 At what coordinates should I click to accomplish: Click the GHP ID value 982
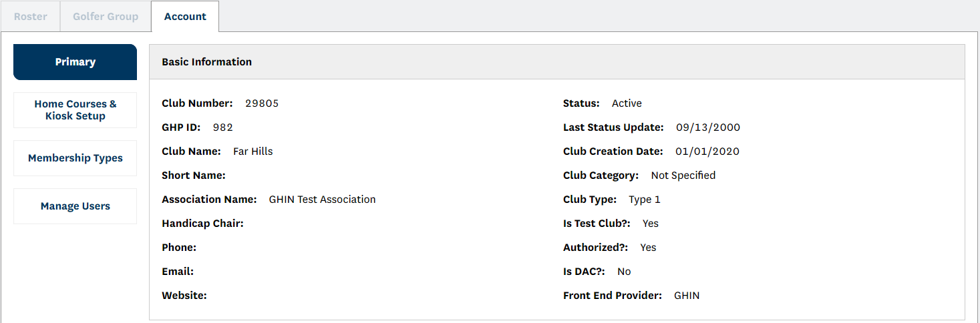click(223, 127)
